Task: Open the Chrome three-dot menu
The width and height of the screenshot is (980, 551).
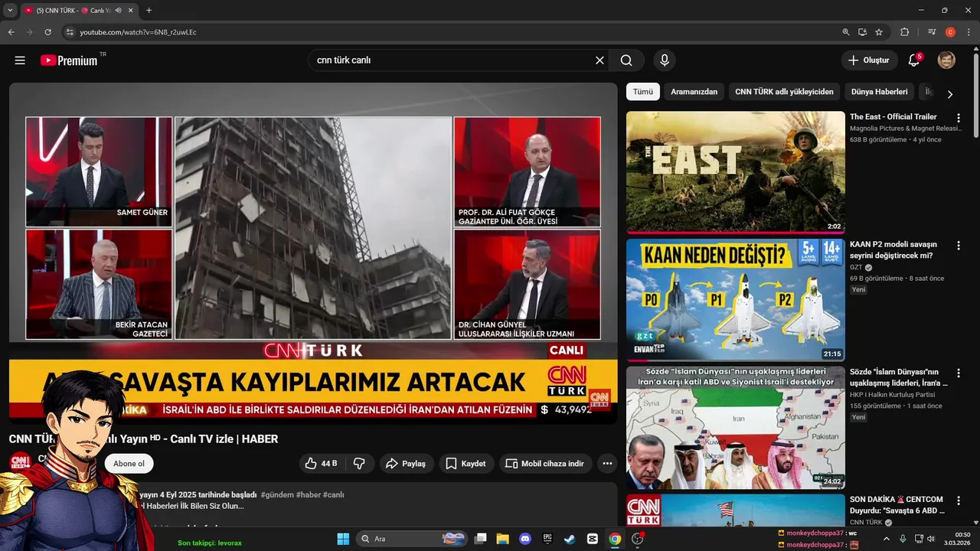Action: pyautogui.click(x=969, y=32)
